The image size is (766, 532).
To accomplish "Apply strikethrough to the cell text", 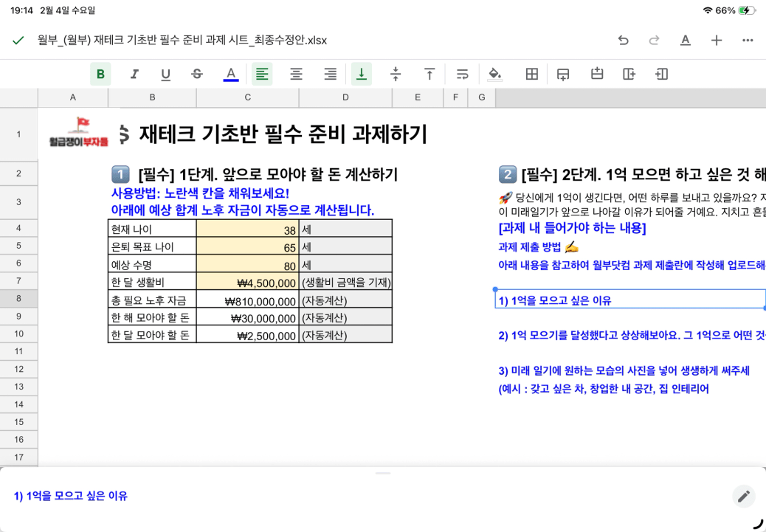I will pos(197,74).
